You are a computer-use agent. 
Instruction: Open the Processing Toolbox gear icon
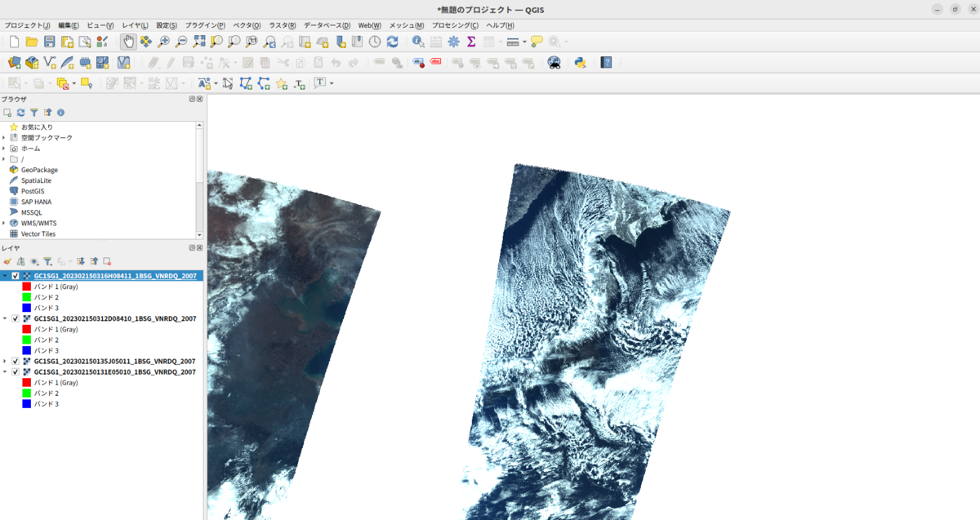coord(453,42)
